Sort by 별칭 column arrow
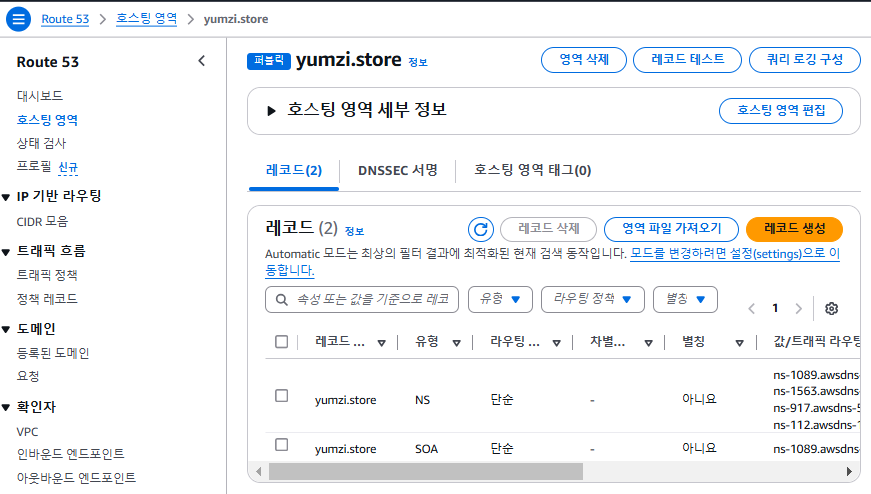 tap(739, 343)
